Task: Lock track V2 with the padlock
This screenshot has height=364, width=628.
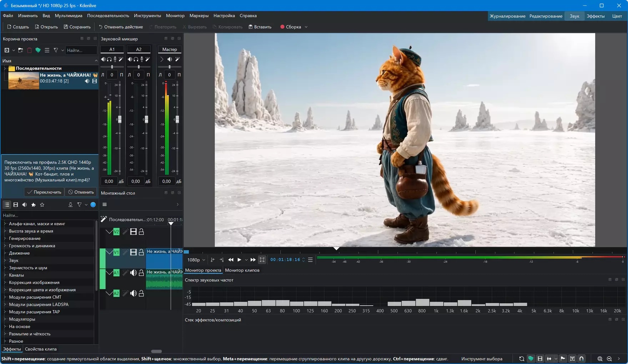Action: (x=141, y=232)
